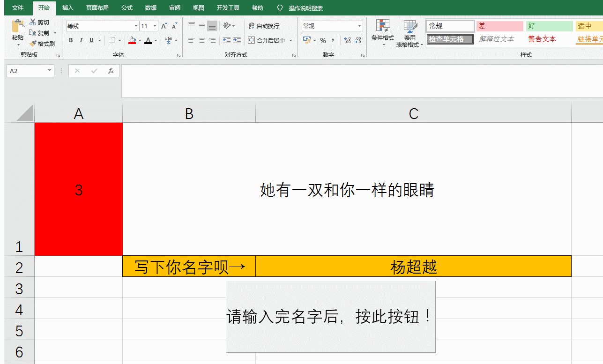Screen dimensions: 603x364
Task: Decrease font size (smaller A)
Action: tap(174, 26)
